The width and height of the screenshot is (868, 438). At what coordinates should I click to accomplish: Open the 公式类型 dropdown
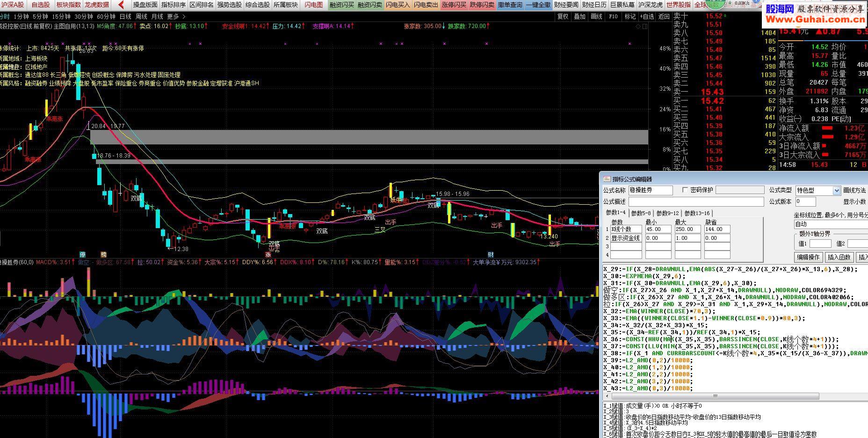click(837, 190)
